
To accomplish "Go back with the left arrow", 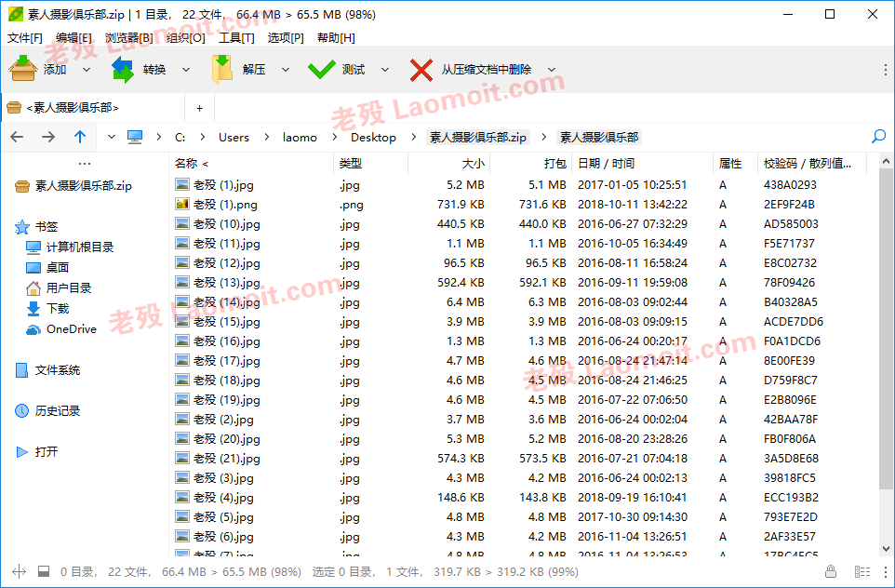I will [17, 137].
